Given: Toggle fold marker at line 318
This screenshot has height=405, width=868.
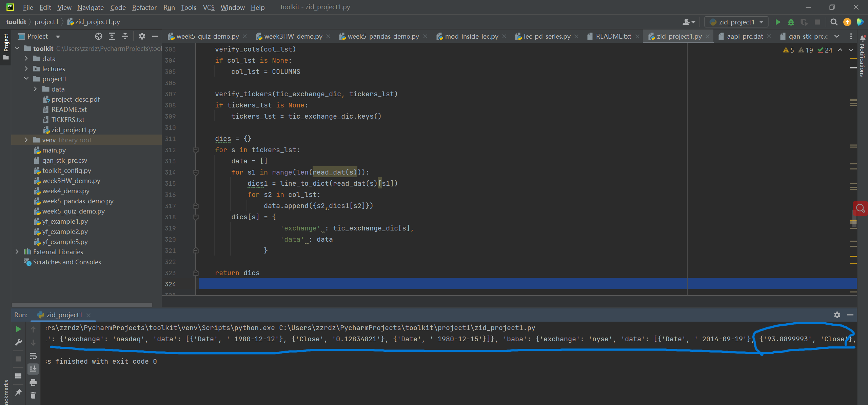Looking at the screenshot, I should point(196,217).
